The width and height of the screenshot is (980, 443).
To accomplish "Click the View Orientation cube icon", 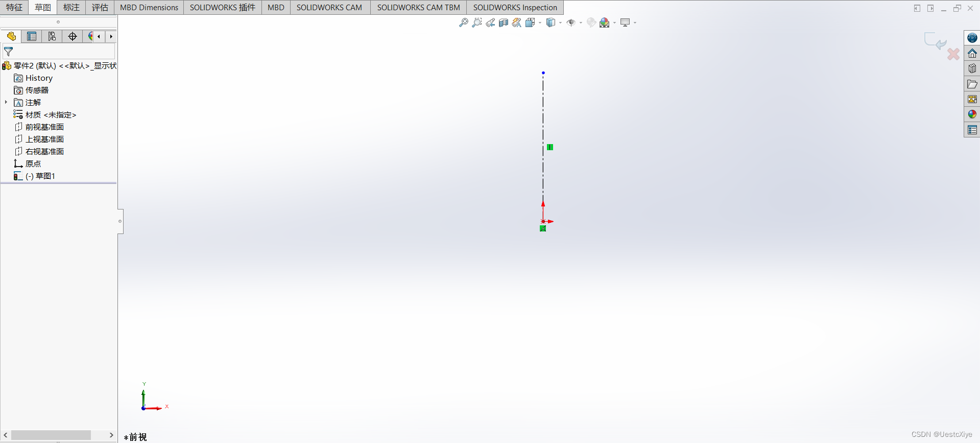I will pyautogui.click(x=530, y=22).
